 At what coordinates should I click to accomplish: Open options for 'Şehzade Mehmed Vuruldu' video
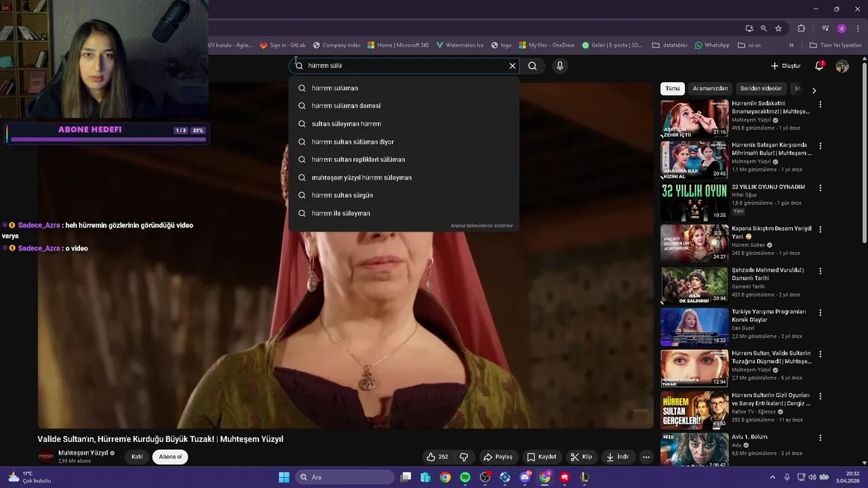(x=820, y=271)
